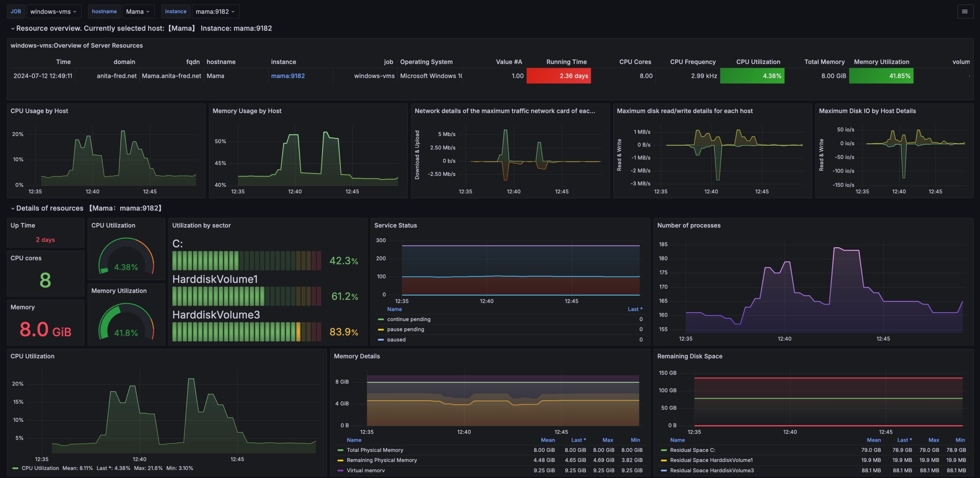Sort Memory Details legend by Mean

pos(547,440)
